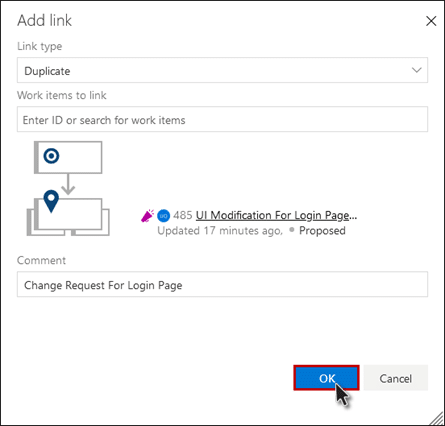Focus the Work items to link search box
The width and height of the screenshot is (445, 426).
[222, 119]
